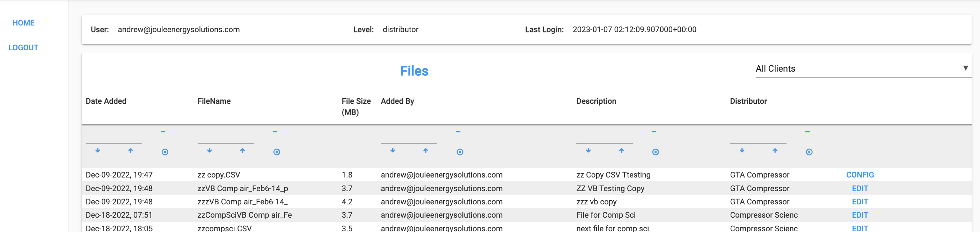980x232 pixels.
Task: Click the circle target icon for Distributor
Action: point(809,152)
